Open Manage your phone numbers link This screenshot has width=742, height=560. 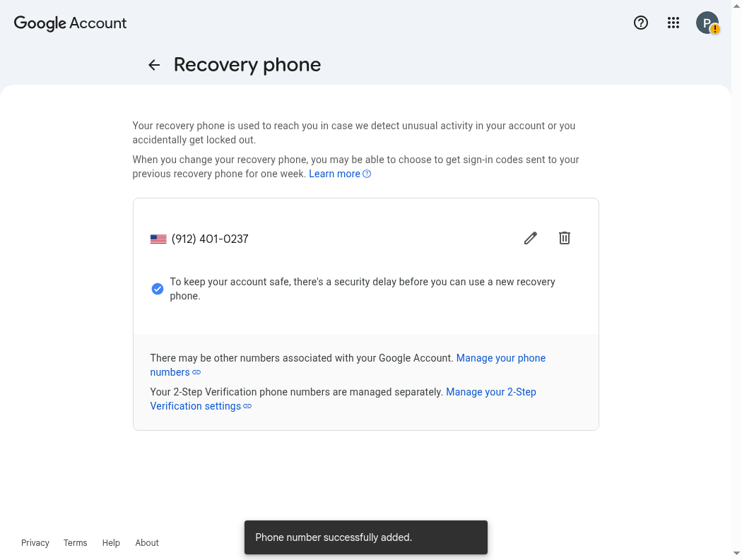click(x=348, y=364)
